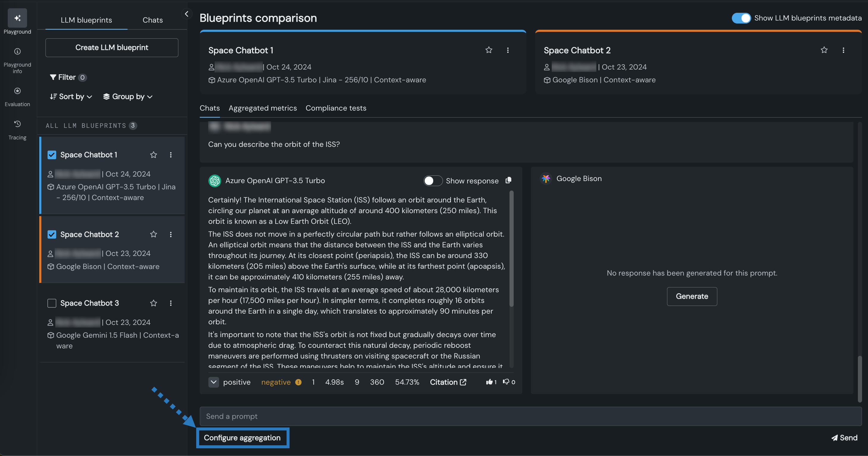Image resolution: width=868 pixels, height=456 pixels.
Task: Expand the Sort by dropdown
Action: 71,97
